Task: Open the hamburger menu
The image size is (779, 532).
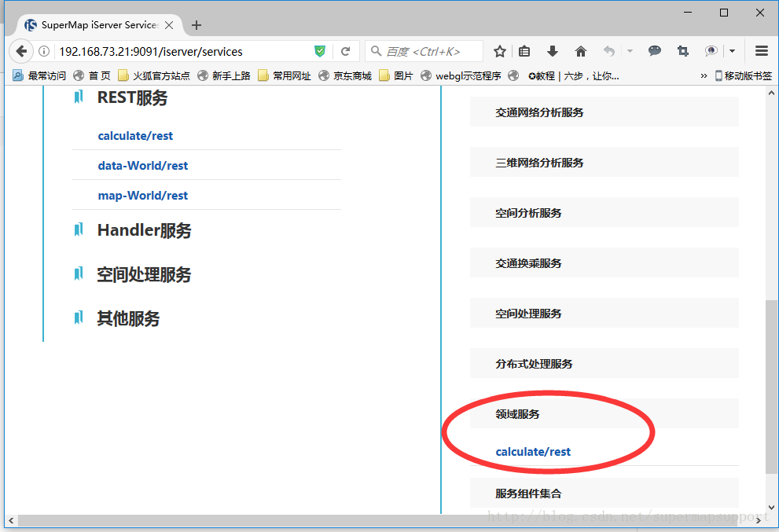Action: coord(762,51)
